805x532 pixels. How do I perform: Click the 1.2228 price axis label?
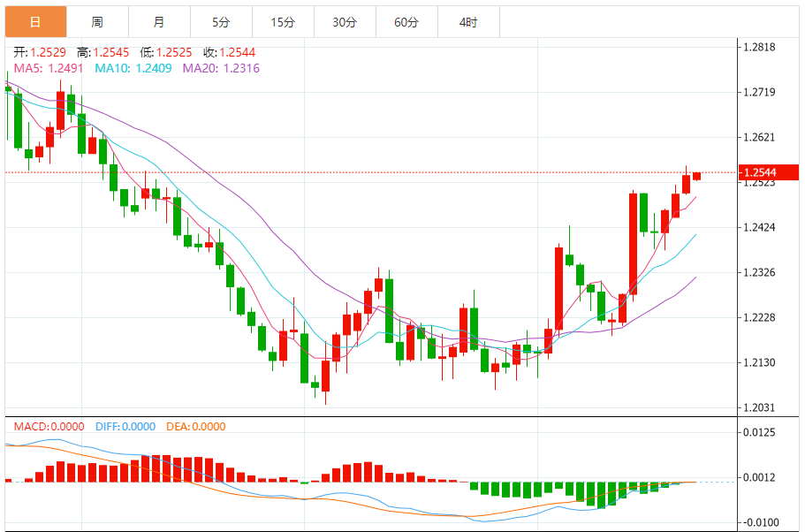pos(760,318)
